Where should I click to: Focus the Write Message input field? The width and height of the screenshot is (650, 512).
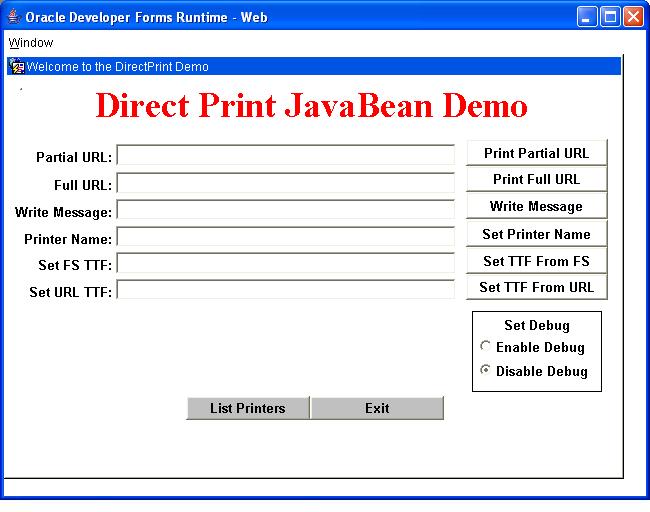(286, 210)
